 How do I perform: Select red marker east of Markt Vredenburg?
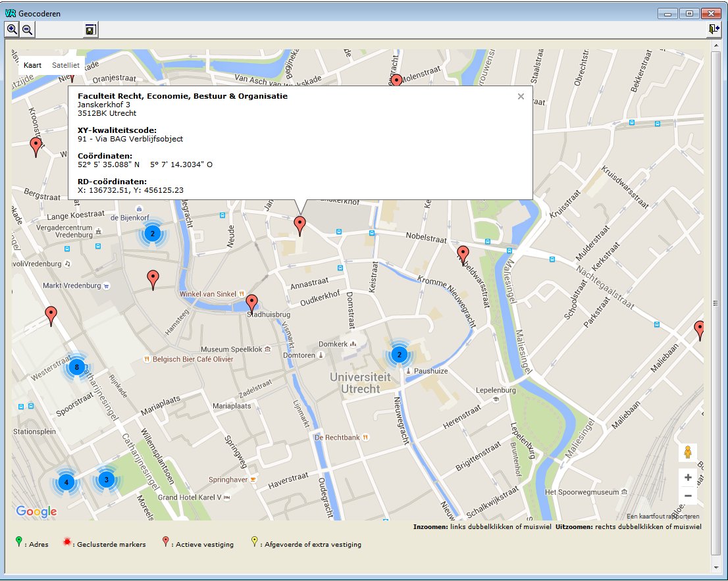(153, 280)
